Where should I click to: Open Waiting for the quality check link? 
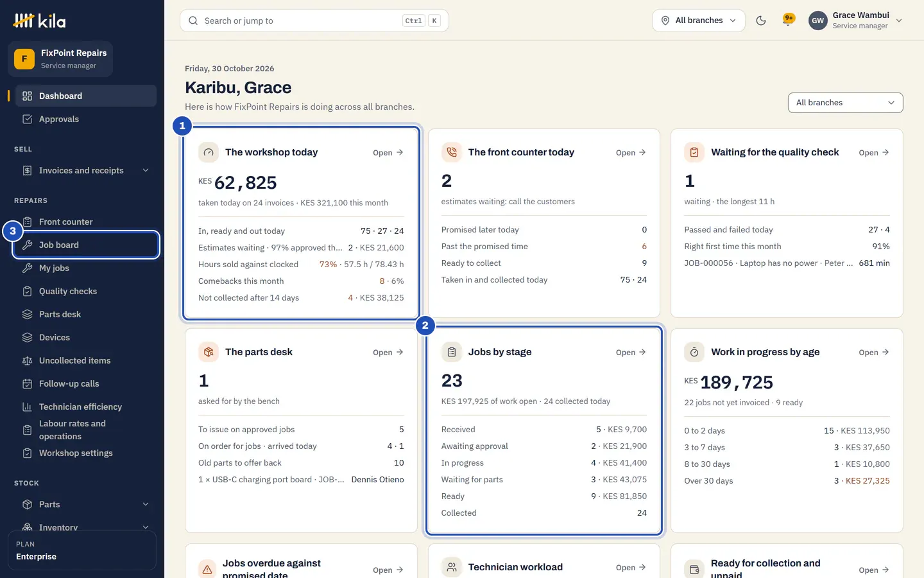coord(874,153)
